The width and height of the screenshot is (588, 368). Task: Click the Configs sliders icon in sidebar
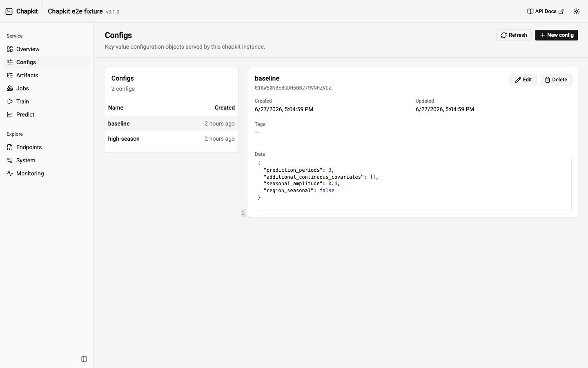[x=10, y=62]
